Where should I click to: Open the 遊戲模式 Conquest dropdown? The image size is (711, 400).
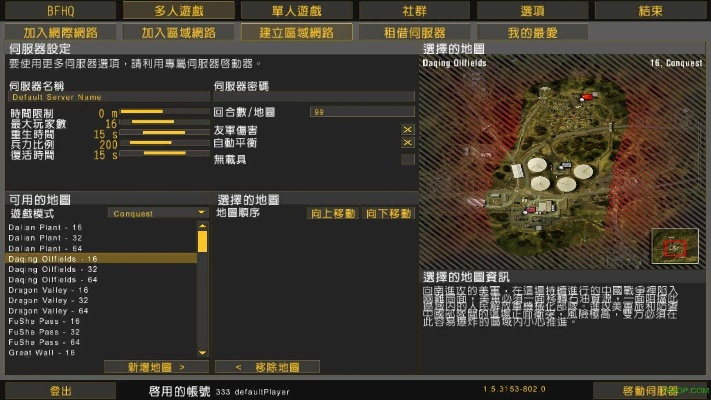tap(158, 213)
